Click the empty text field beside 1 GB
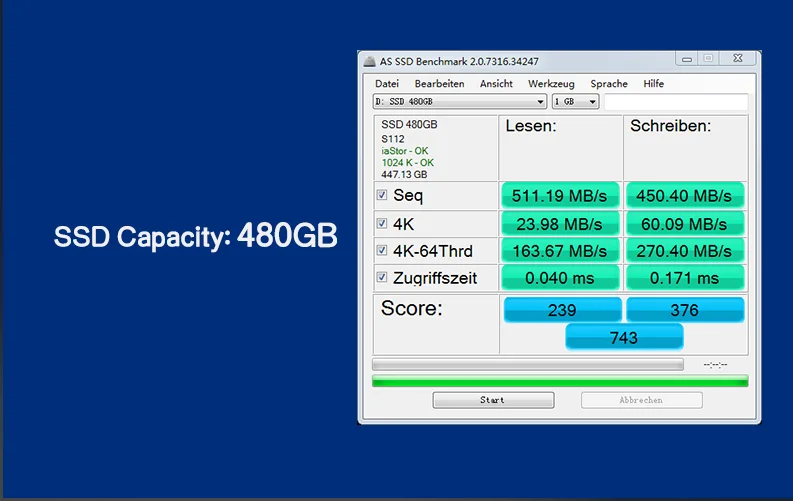Image resolution: width=793 pixels, height=501 pixels. click(x=676, y=102)
